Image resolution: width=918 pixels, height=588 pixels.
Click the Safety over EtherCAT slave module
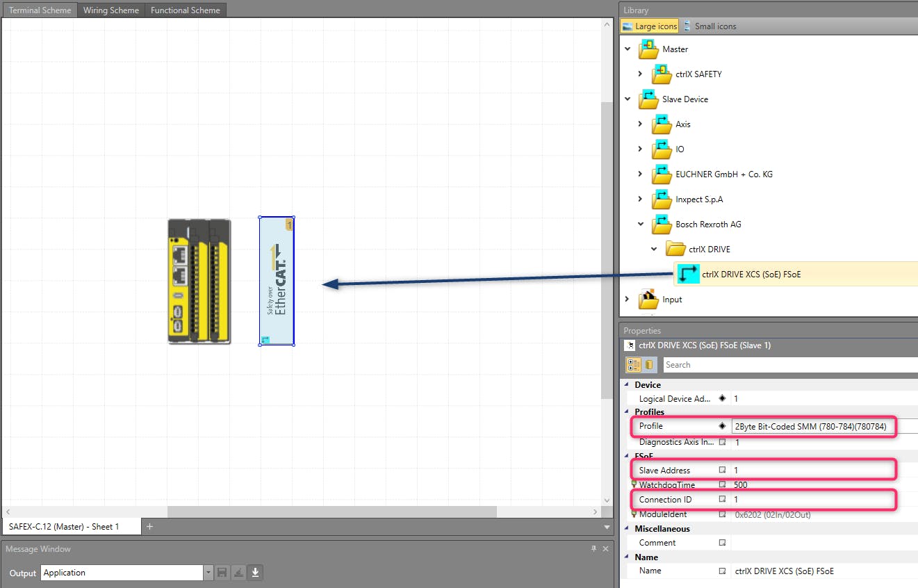[277, 281]
